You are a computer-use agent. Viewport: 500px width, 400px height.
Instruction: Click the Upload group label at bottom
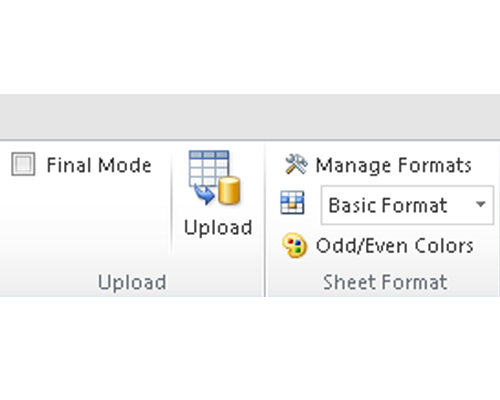click(132, 282)
